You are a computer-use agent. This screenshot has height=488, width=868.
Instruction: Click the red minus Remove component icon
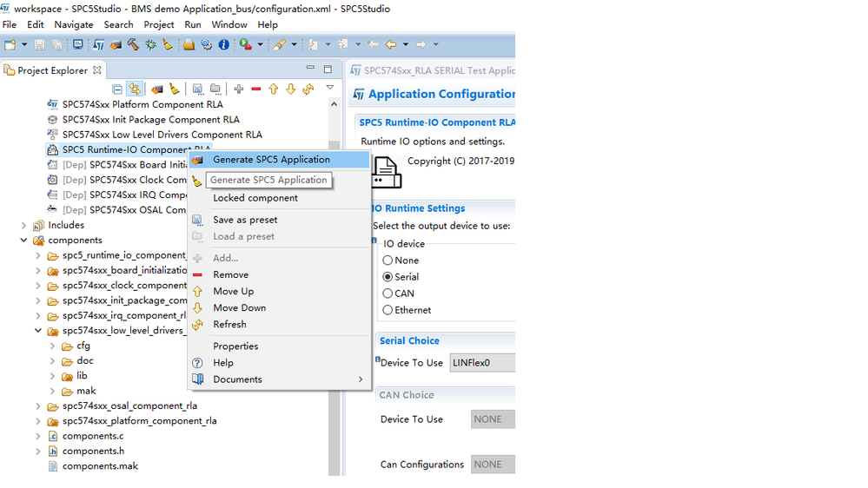(255, 89)
